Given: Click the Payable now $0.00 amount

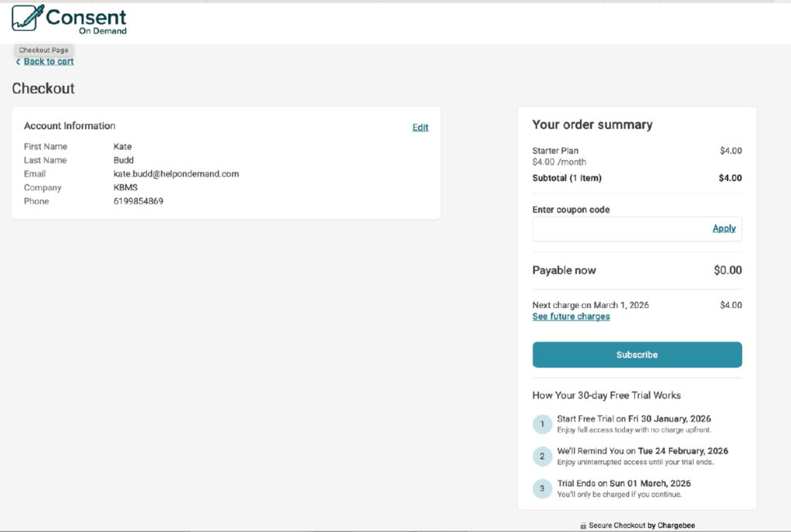Looking at the screenshot, I should point(727,270).
